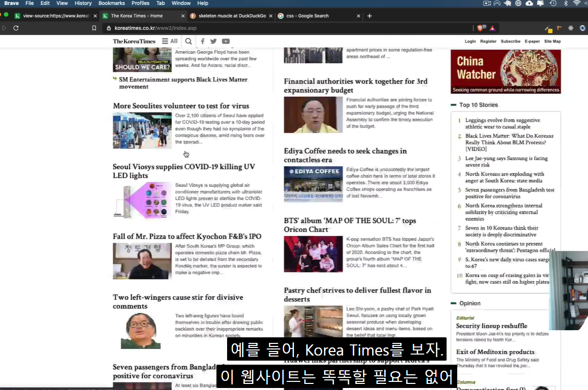This screenshot has height=390, width=588.
Task: Click the Subscribe link
Action: (x=510, y=41)
